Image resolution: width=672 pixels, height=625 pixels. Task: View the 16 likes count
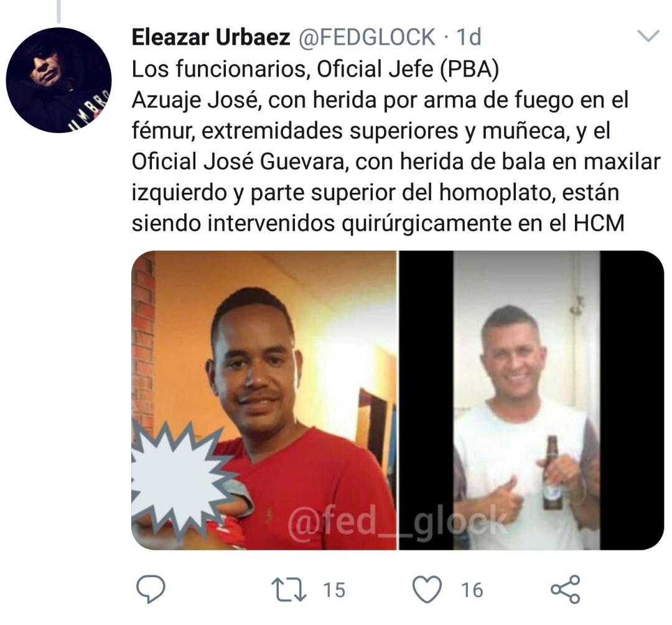click(472, 590)
